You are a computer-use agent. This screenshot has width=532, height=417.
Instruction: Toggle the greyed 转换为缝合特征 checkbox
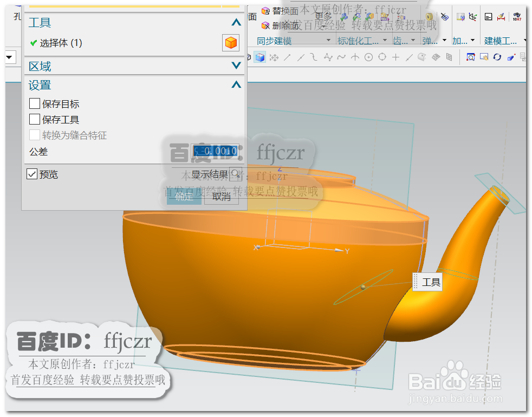coord(35,135)
